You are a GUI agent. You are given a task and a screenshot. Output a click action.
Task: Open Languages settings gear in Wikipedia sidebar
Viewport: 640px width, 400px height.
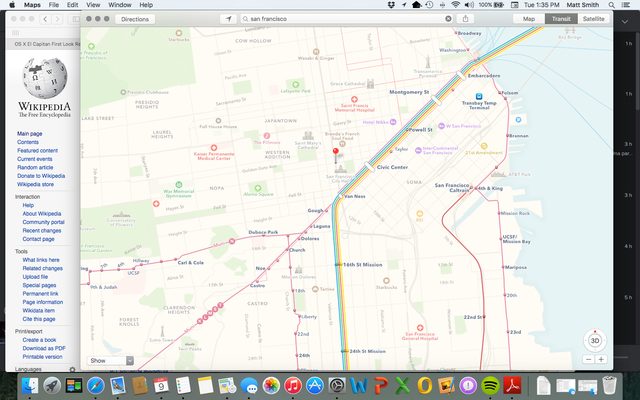72,369
